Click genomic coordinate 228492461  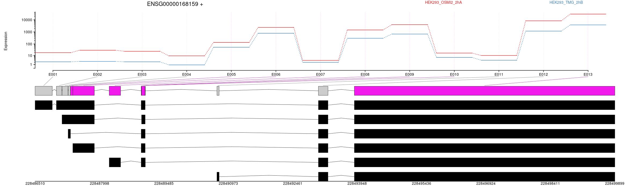[293, 184]
